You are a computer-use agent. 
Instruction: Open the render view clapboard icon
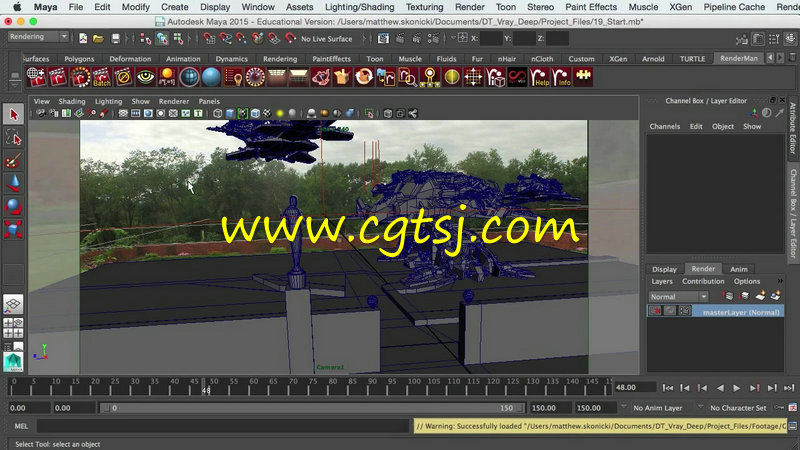[x=383, y=39]
